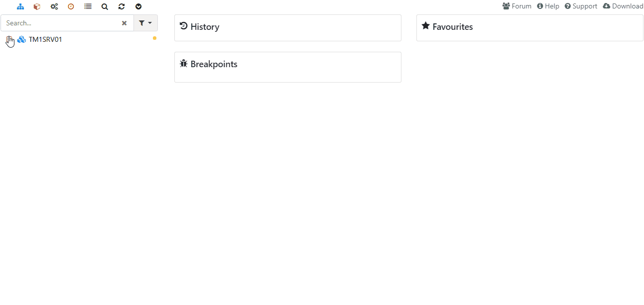The image size is (644, 305).
Task: Open the Help link
Action: tap(548, 6)
